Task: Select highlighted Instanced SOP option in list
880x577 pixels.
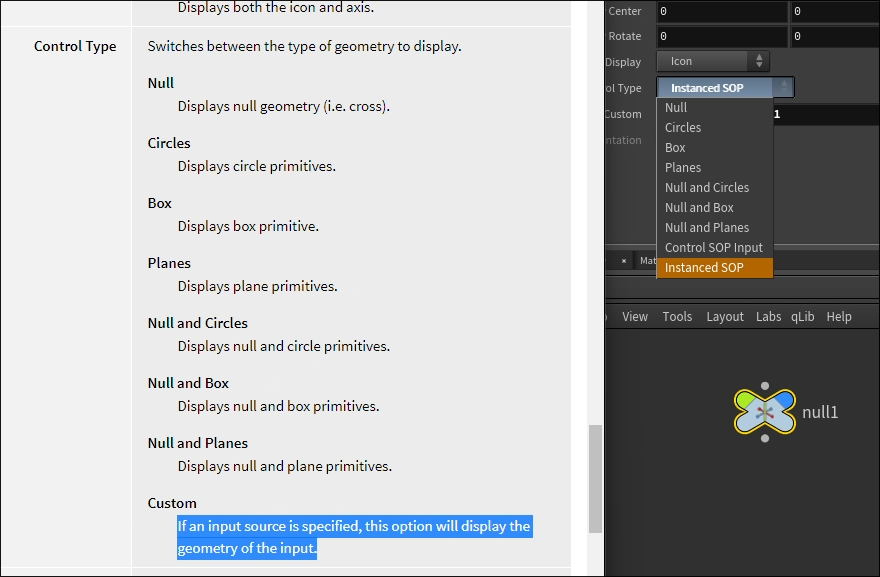Action: [x=714, y=268]
